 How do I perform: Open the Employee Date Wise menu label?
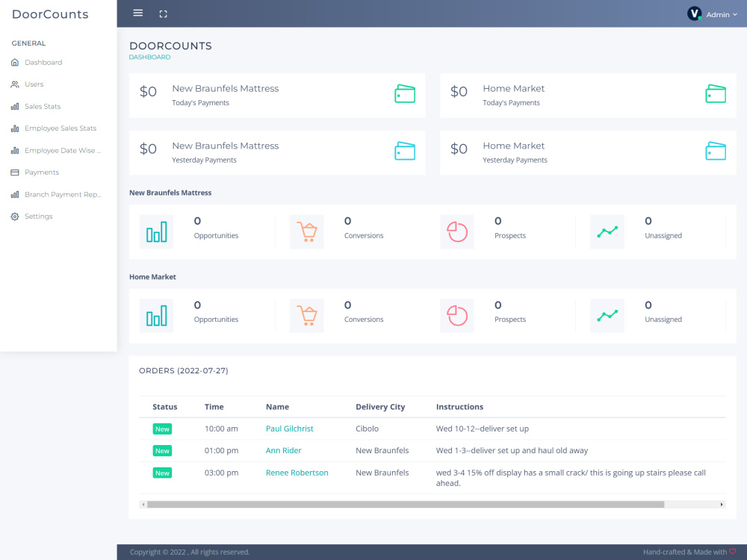point(63,151)
